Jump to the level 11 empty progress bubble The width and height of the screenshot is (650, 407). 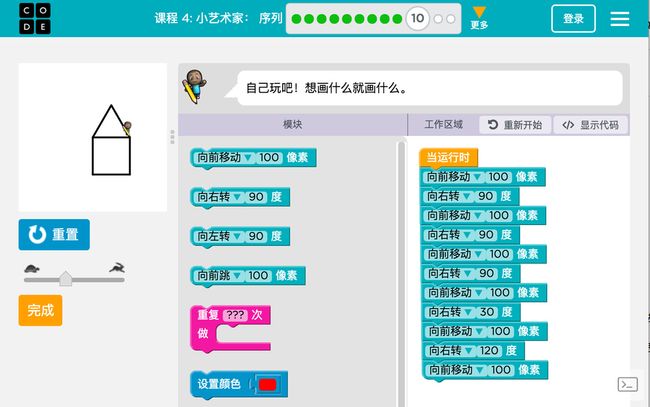point(438,19)
